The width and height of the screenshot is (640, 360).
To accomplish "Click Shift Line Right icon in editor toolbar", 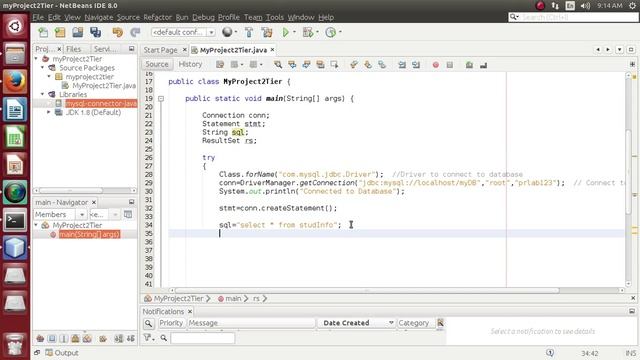I will (x=416, y=64).
